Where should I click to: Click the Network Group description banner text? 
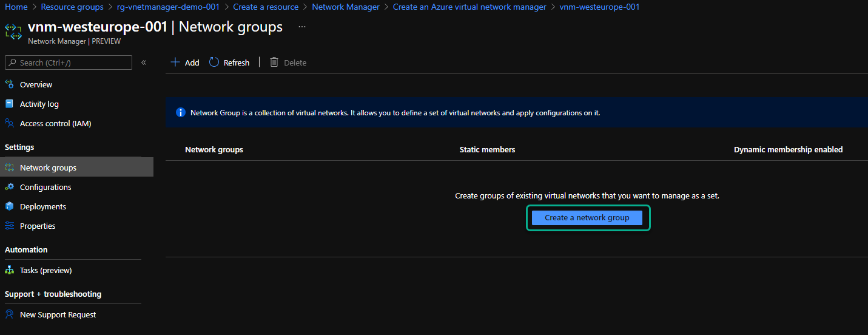pos(395,113)
